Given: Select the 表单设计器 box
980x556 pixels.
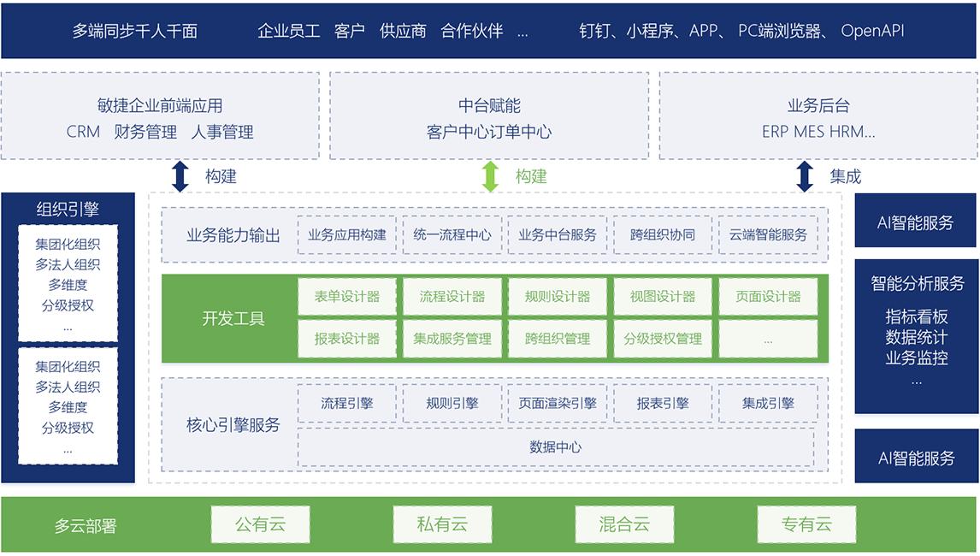Looking at the screenshot, I should coord(347,297).
